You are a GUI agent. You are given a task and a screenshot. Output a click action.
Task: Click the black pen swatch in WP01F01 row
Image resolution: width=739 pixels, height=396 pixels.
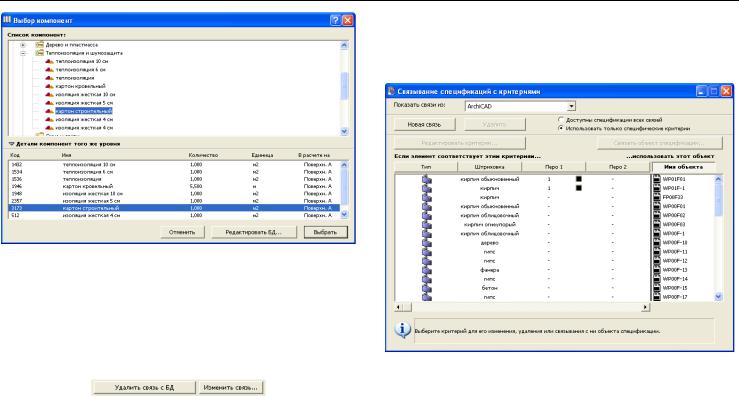coord(579,179)
